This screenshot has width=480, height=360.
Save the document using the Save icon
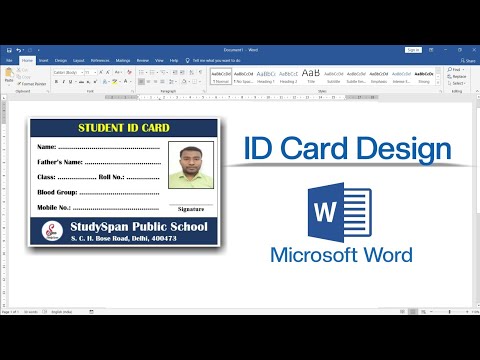point(9,50)
